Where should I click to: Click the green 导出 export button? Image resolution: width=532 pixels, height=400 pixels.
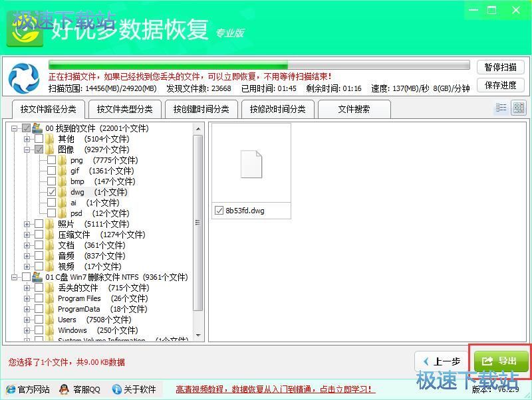point(501,361)
